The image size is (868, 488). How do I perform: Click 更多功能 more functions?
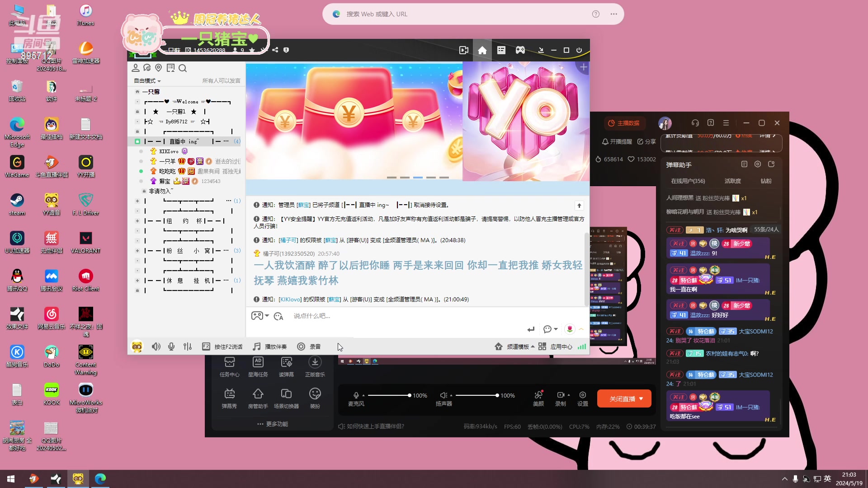tap(273, 424)
